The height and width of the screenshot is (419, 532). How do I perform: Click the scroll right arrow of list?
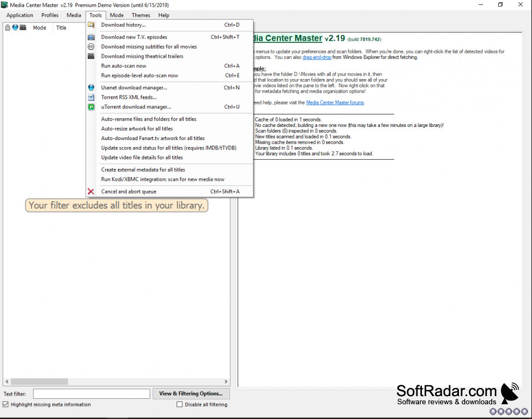pyautogui.click(x=226, y=381)
